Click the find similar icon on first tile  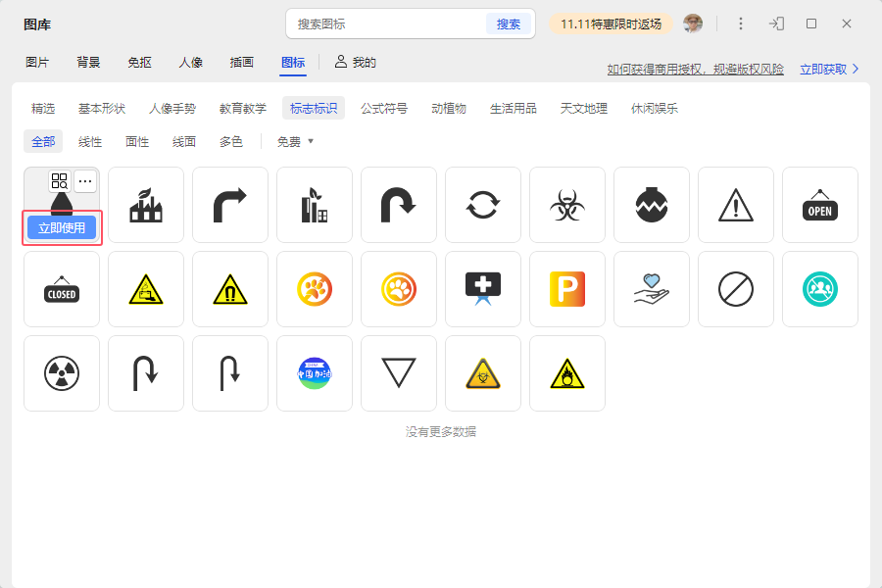point(60,181)
